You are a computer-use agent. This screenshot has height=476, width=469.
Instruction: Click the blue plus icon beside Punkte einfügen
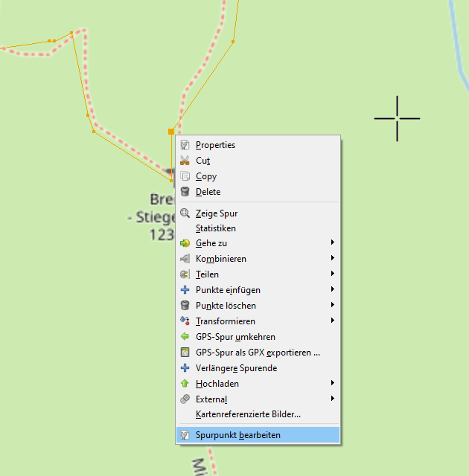click(185, 290)
